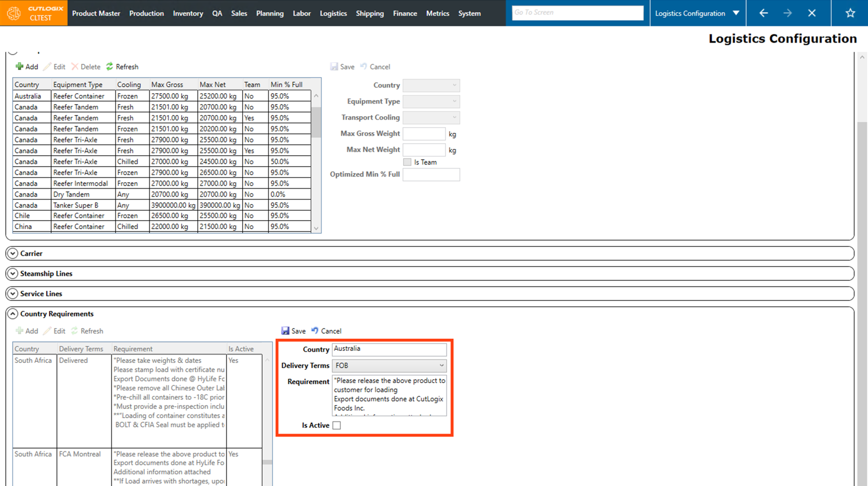The height and width of the screenshot is (486, 868).
Task: Navigate forward with the right arrow icon
Action: click(x=787, y=13)
